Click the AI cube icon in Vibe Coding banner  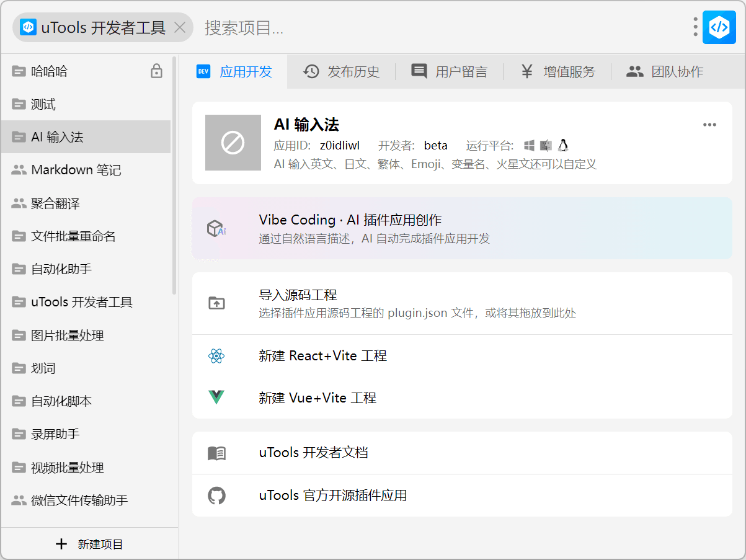pyautogui.click(x=216, y=228)
